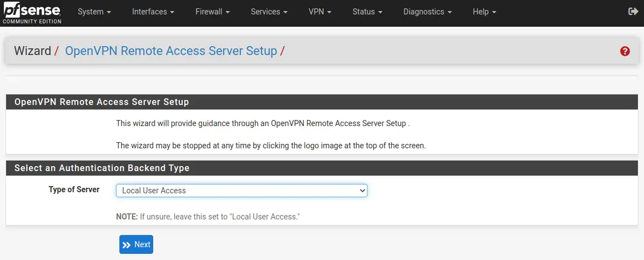Click the pfSense logo to exit wizard
The width and height of the screenshot is (644, 260).
tap(32, 13)
